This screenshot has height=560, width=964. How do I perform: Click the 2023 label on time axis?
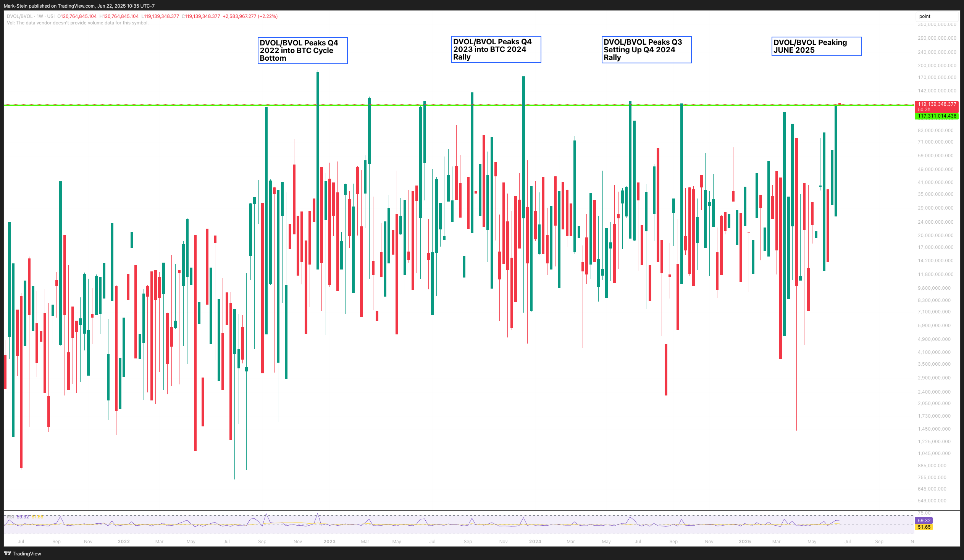click(329, 542)
